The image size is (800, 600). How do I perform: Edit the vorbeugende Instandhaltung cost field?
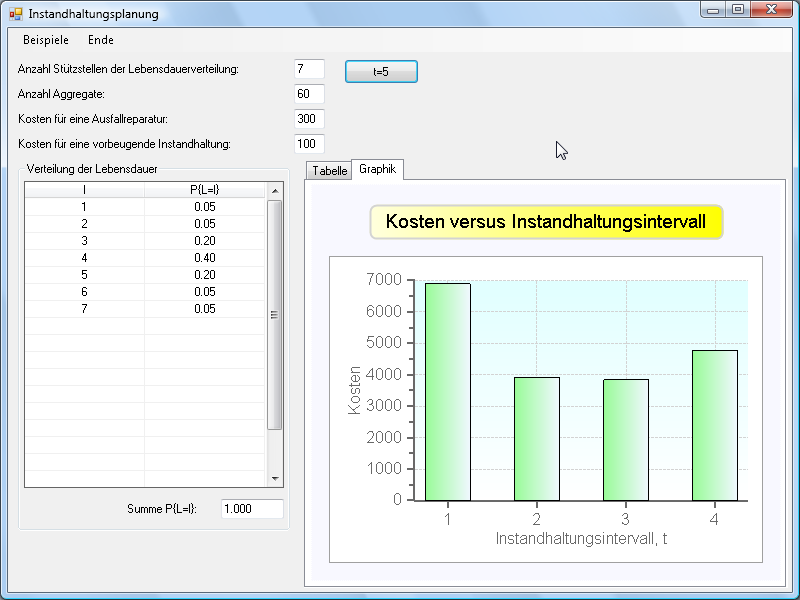click(309, 144)
